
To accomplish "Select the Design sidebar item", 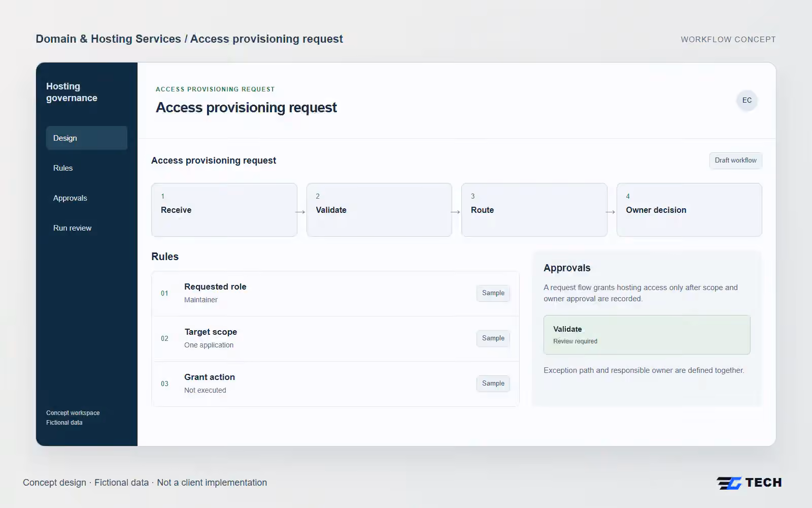I will click(87, 138).
